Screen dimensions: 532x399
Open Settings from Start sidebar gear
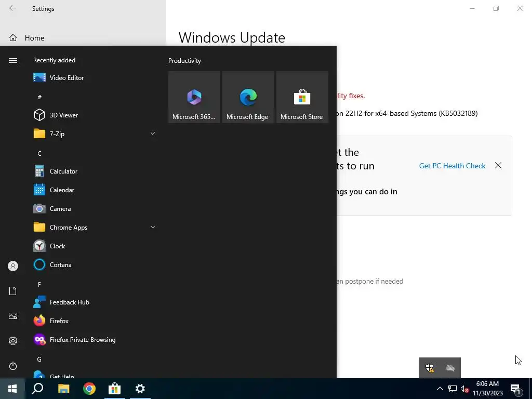click(x=13, y=341)
